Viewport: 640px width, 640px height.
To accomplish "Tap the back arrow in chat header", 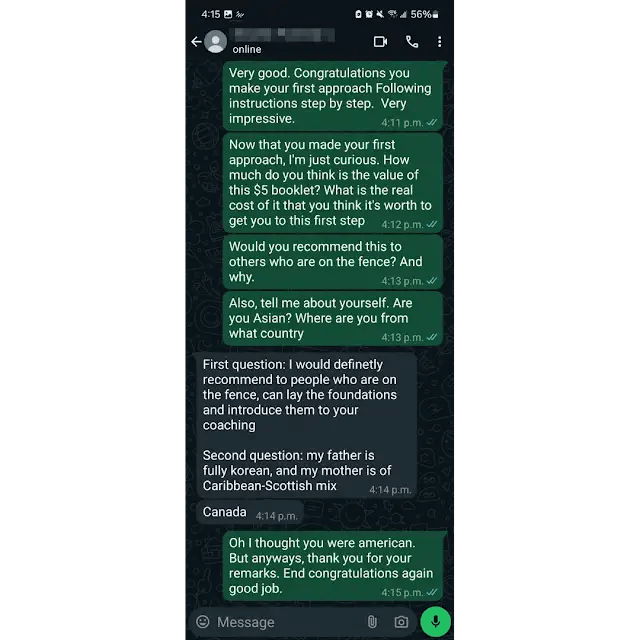I will click(x=196, y=42).
